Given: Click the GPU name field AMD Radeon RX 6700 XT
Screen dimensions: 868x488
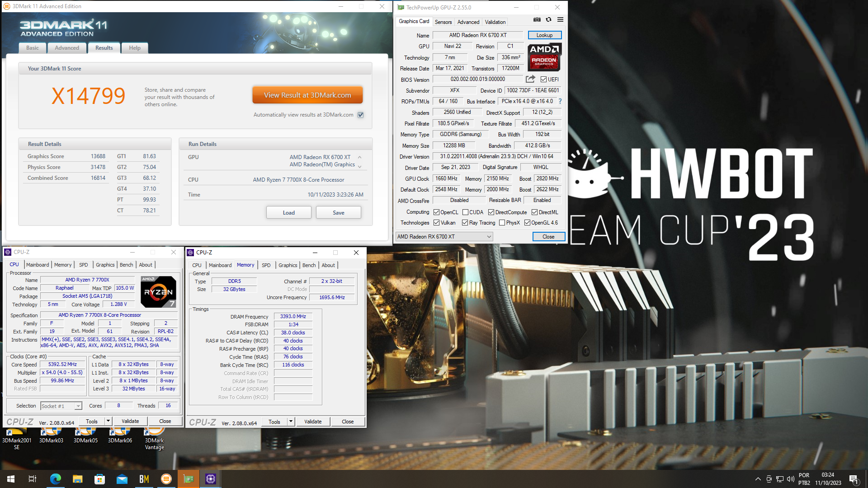Looking at the screenshot, I should (478, 35).
